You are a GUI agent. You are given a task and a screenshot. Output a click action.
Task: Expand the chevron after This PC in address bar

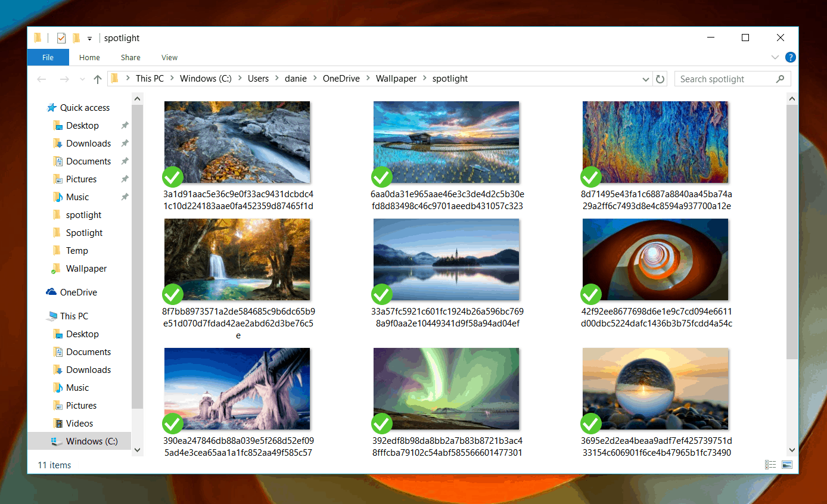click(172, 79)
